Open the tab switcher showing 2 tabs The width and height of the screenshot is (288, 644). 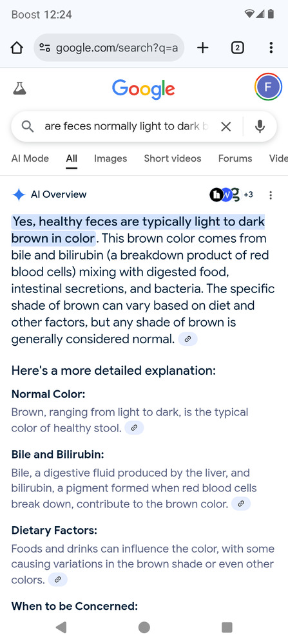coord(237,48)
